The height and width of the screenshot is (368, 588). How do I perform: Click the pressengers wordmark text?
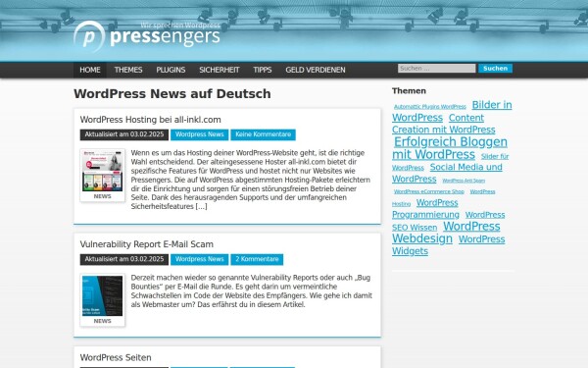click(x=165, y=37)
